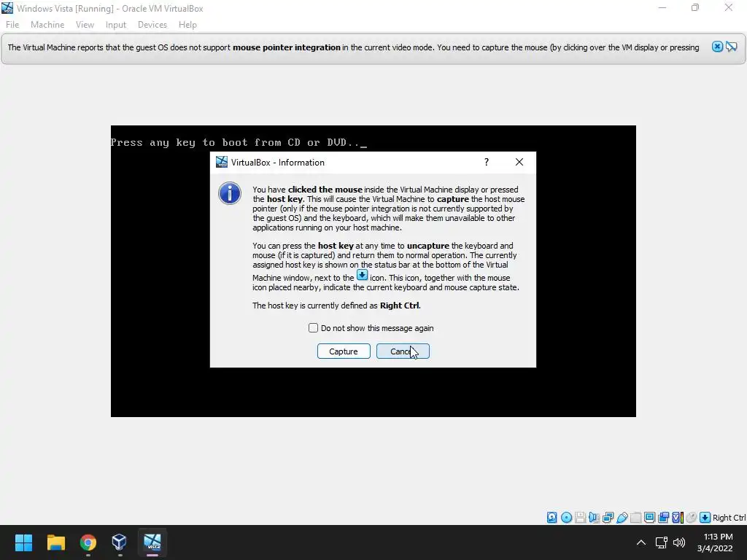
Task: Restore down the VirtualBox VM window
Action: click(695, 8)
